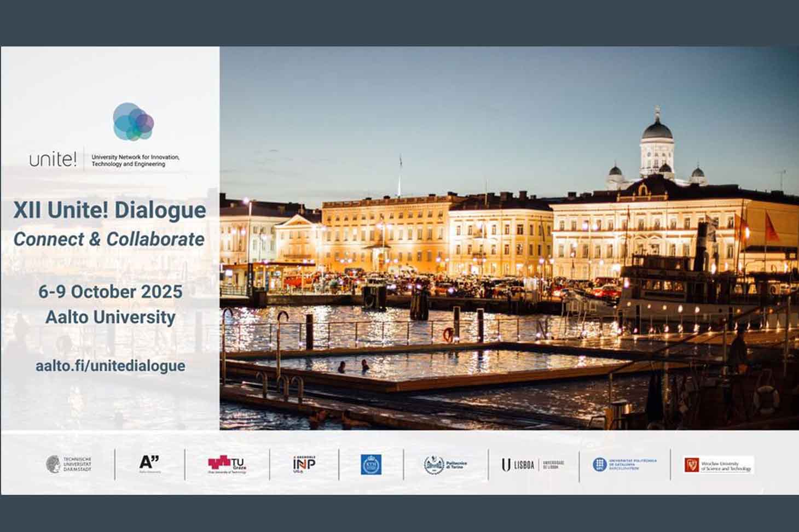This screenshot has height=532, width=799.
Task: Click the XII Unite! Dialogue title
Action: pyautogui.click(x=109, y=210)
